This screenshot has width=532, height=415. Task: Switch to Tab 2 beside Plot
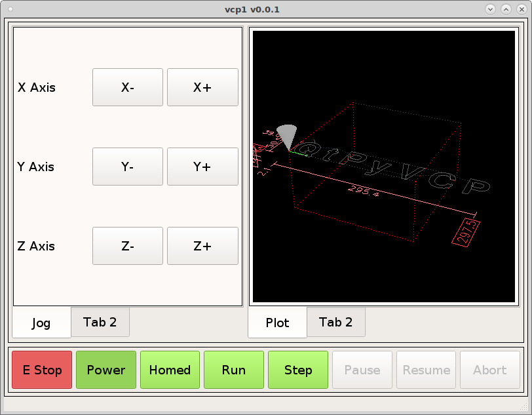coord(336,322)
